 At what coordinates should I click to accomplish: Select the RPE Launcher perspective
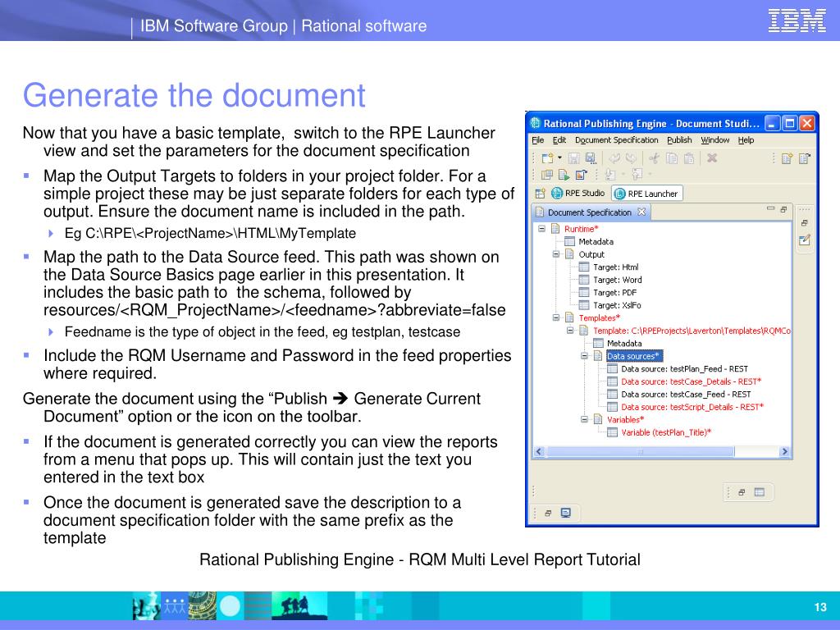pos(647,194)
